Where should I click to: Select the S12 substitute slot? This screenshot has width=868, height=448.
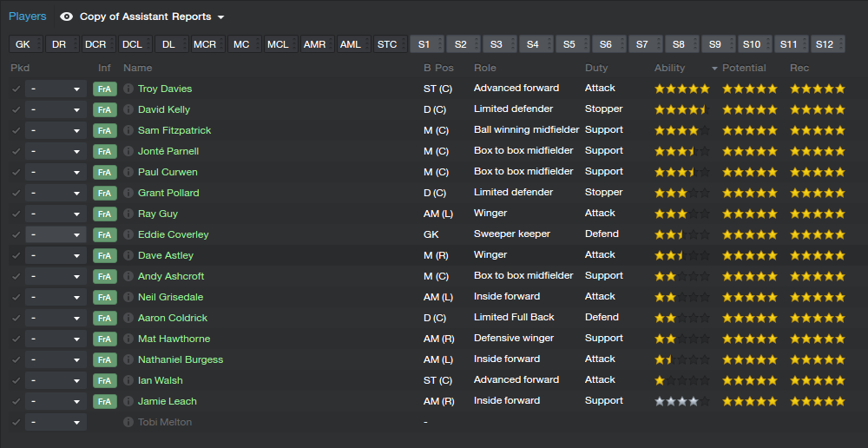pos(827,44)
